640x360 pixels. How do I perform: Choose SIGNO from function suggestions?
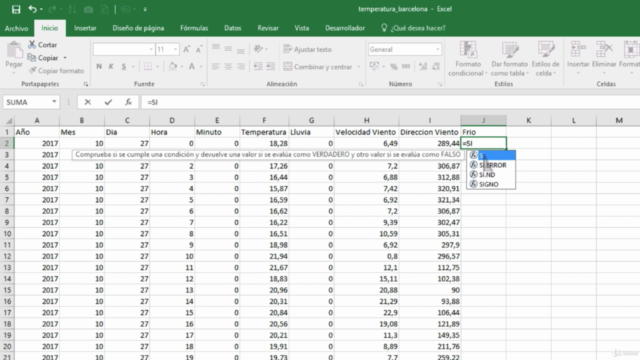click(x=491, y=184)
